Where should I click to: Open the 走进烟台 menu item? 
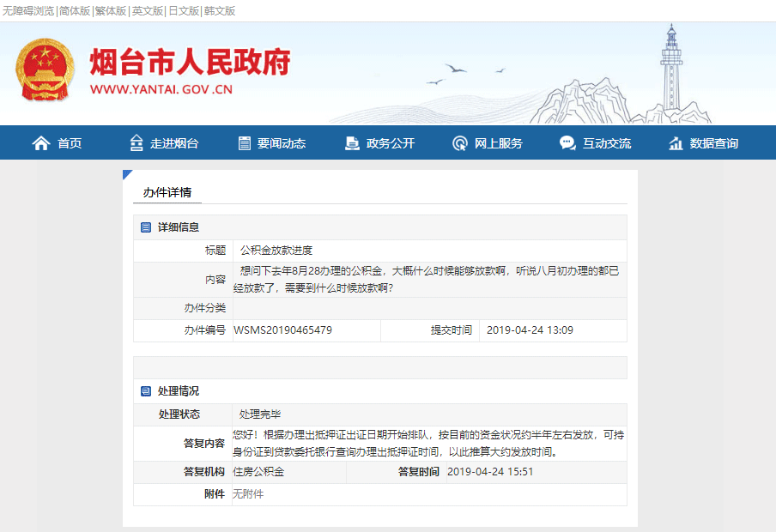pos(174,143)
